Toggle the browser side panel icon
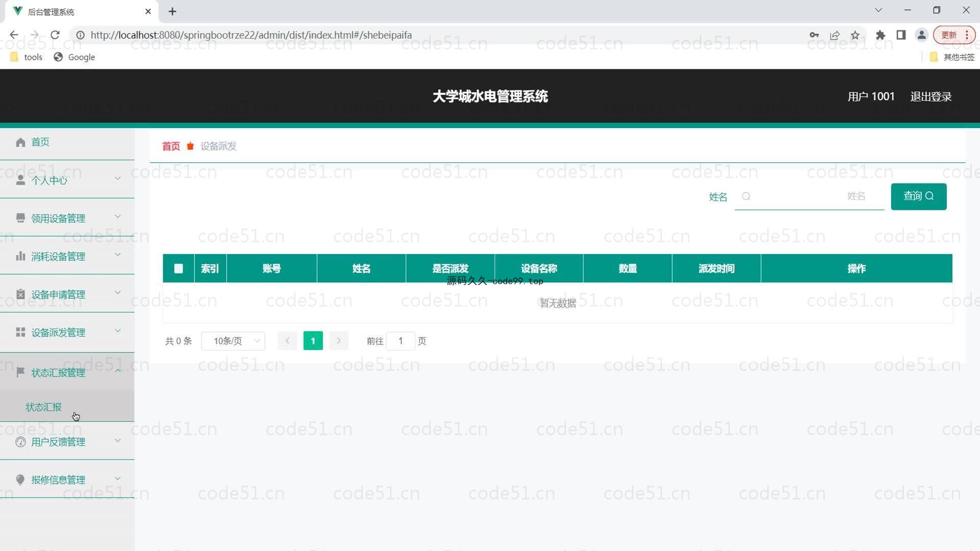980x551 pixels. [901, 35]
